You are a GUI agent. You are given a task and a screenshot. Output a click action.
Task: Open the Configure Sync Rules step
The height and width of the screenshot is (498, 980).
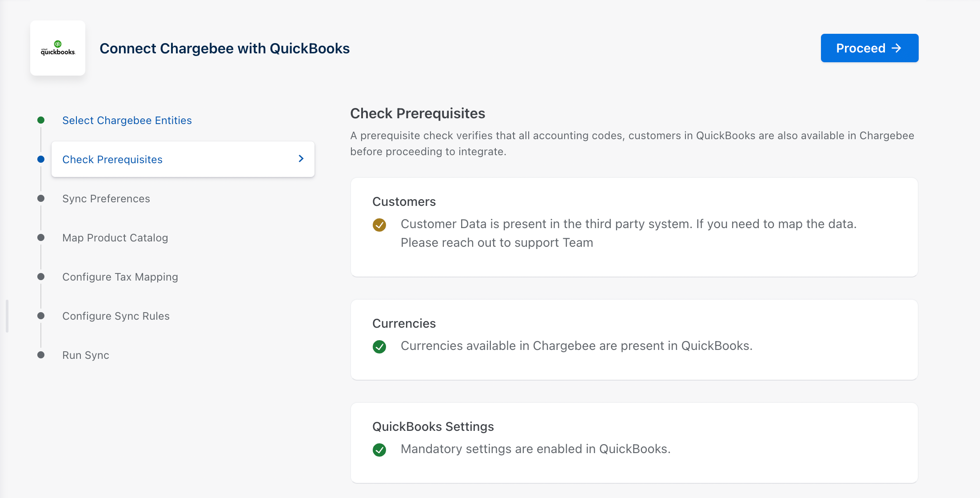[116, 316]
